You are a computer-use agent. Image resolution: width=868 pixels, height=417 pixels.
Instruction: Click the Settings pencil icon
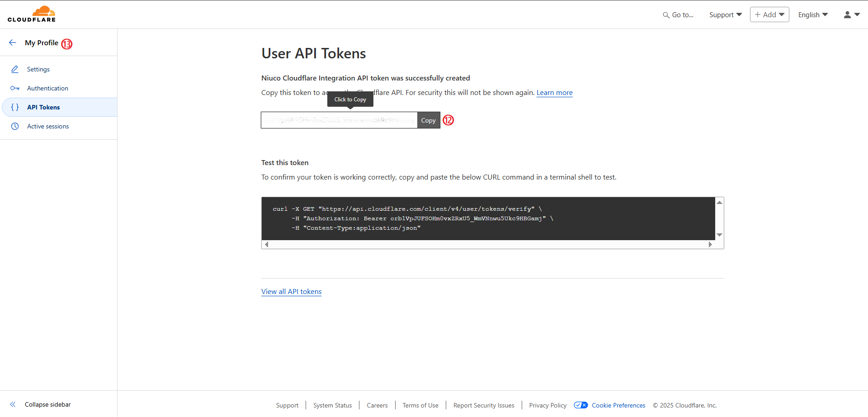[x=15, y=69]
